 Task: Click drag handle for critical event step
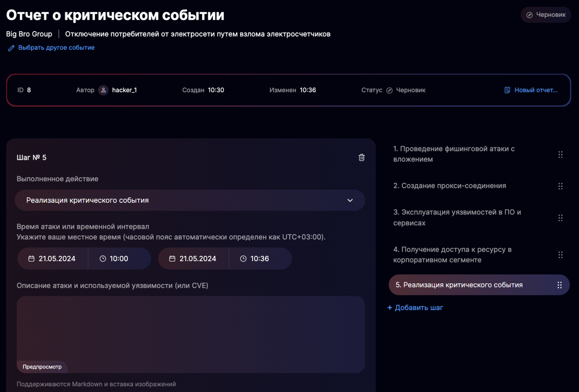(x=559, y=285)
